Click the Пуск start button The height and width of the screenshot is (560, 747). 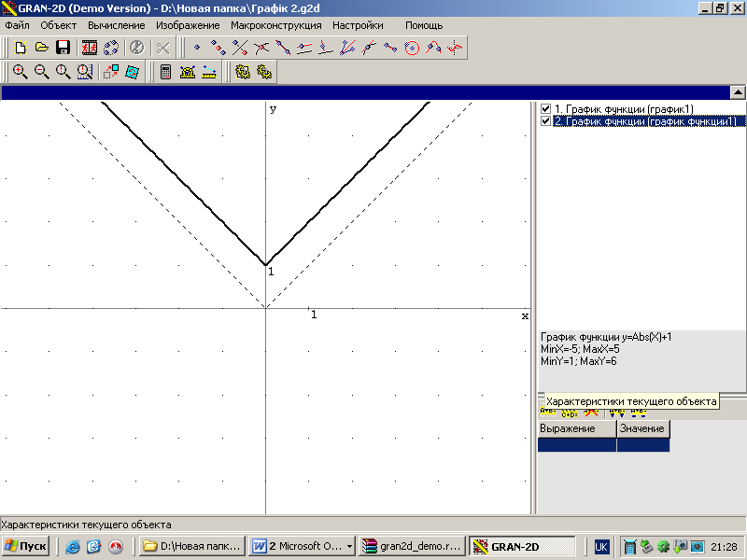(26, 546)
